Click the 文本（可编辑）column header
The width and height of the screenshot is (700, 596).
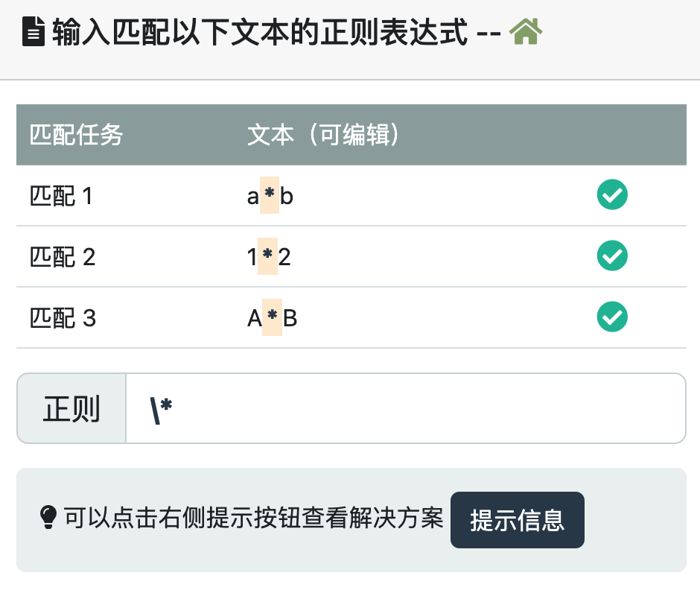tap(325, 136)
